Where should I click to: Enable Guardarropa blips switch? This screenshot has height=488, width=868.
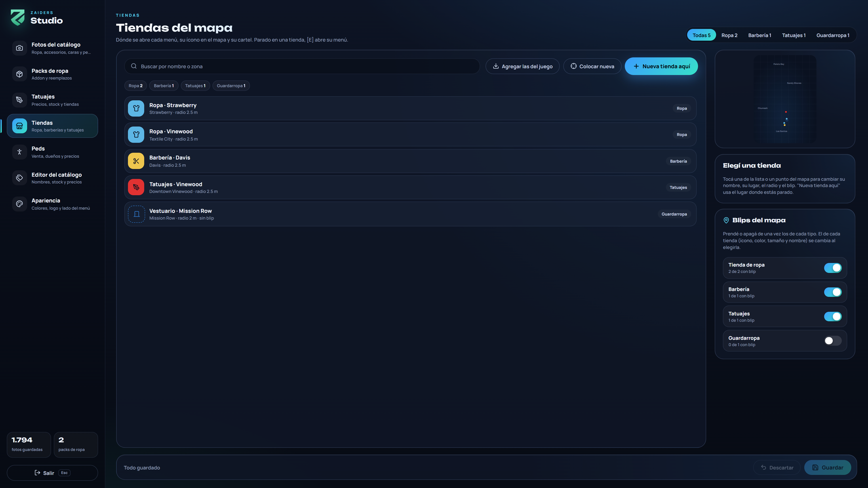tap(833, 341)
